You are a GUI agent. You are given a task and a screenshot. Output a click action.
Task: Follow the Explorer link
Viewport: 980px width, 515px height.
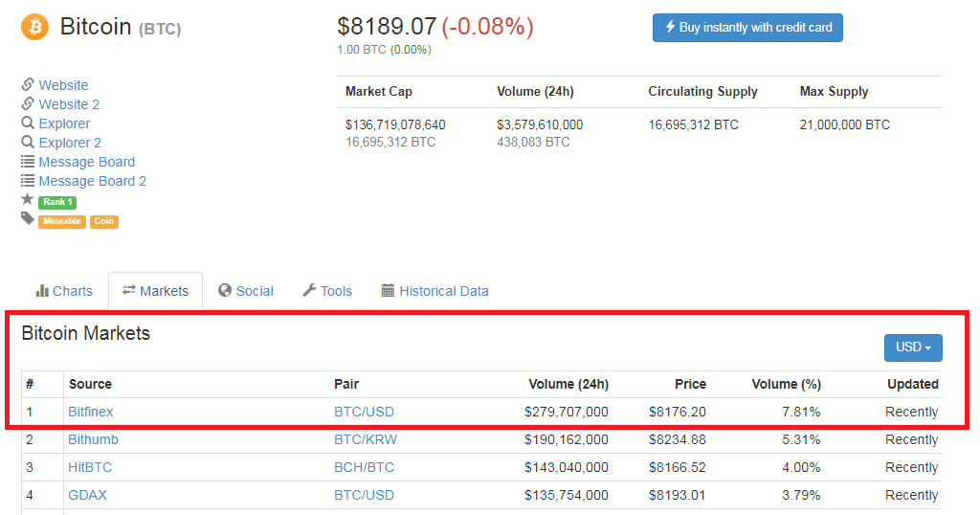[64, 123]
